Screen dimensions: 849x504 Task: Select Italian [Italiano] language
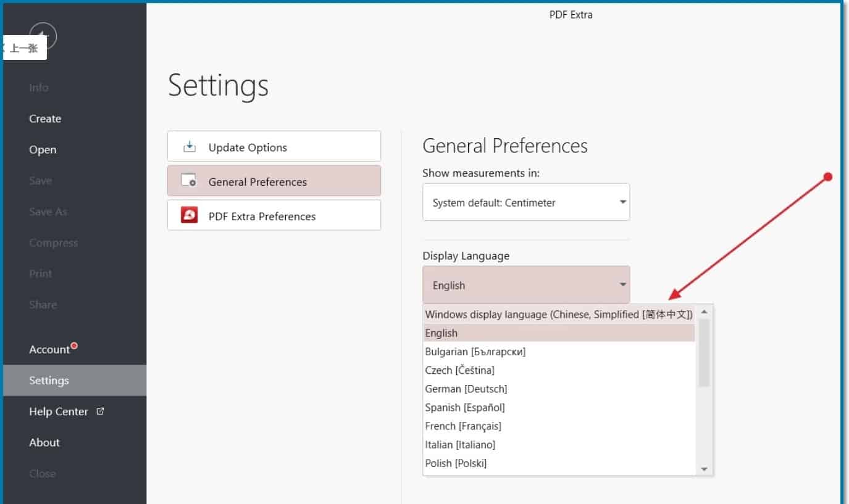[x=559, y=444]
